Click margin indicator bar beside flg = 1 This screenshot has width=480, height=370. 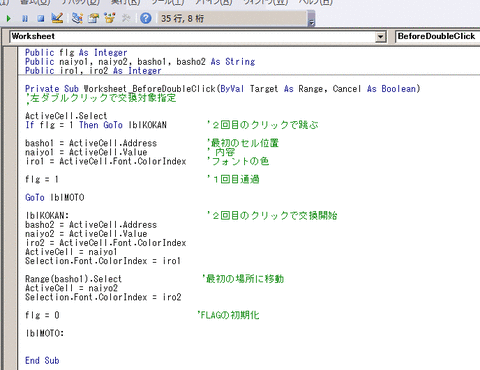point(11,179)
